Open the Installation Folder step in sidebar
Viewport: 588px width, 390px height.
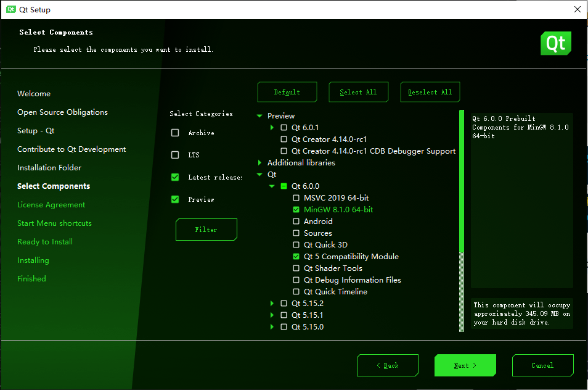49,167
